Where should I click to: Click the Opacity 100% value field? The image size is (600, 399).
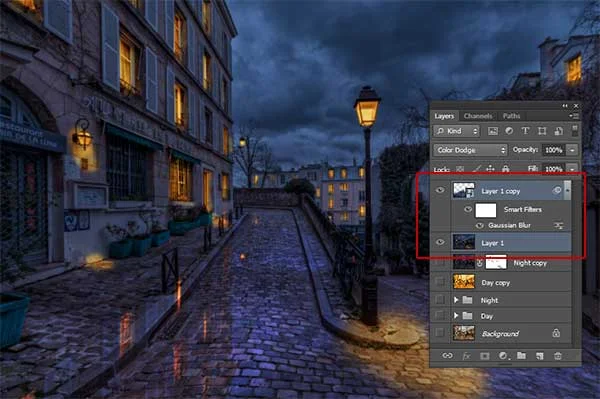[554, 150]
